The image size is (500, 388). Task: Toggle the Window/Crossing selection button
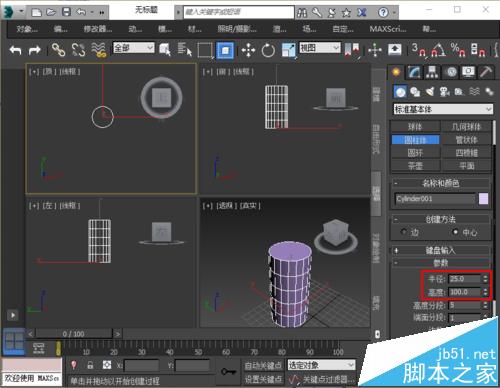(225, 50)
